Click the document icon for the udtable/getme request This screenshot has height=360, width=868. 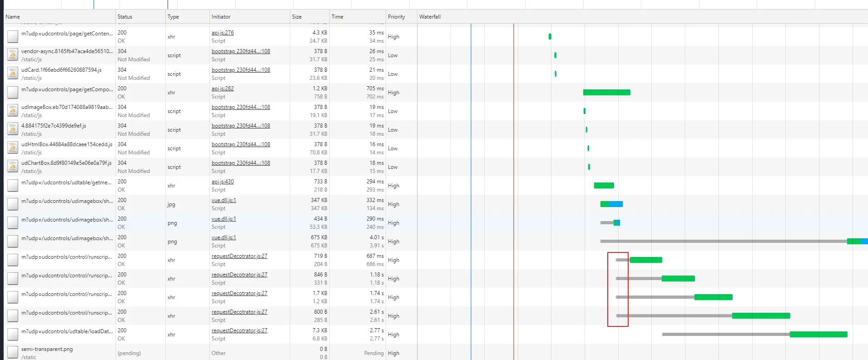pyautogui.click(x=13, y=185)
